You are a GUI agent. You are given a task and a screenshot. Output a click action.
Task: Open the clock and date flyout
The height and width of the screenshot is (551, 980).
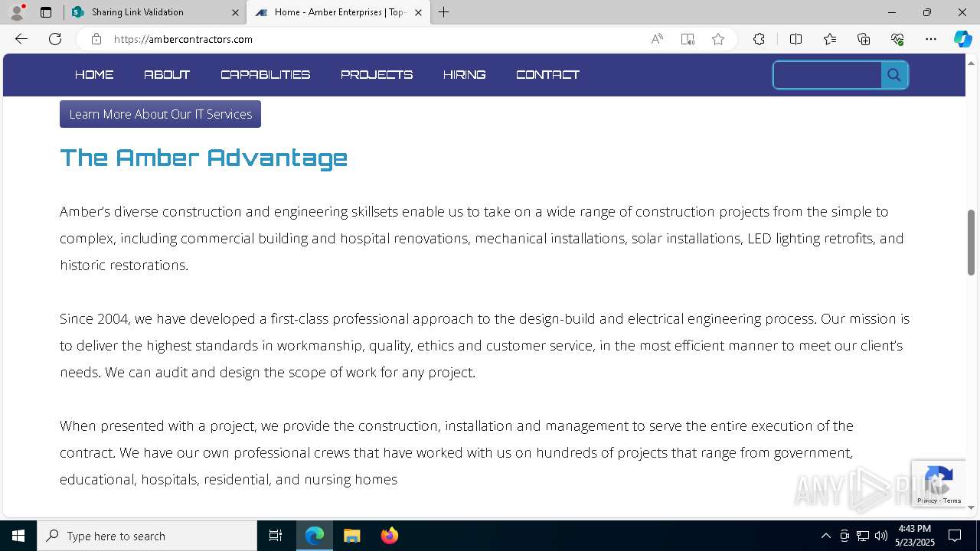pos(914,536)
